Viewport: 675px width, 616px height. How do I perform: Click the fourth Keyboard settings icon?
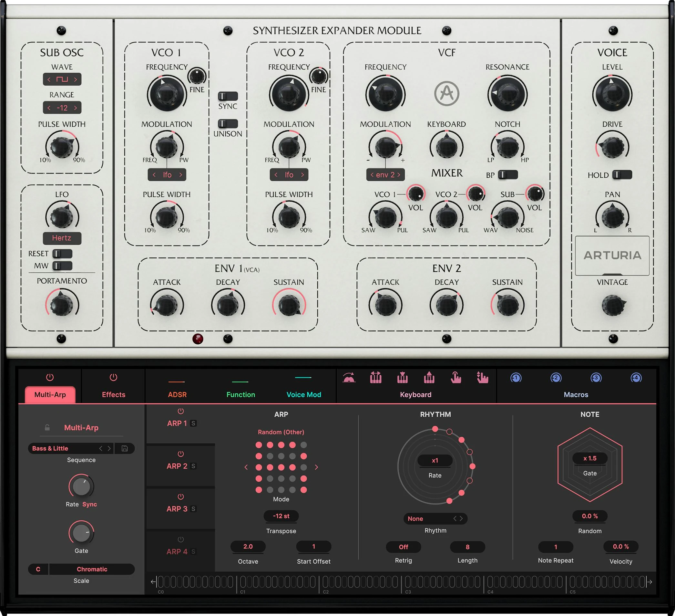coord(429,378)
